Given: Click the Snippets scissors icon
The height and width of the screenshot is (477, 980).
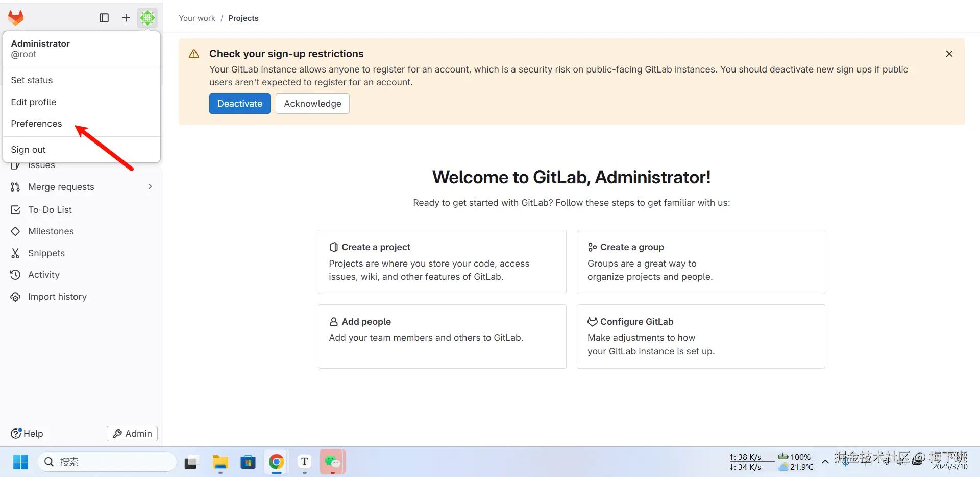Looking at the screenshot, I should 15,253.
